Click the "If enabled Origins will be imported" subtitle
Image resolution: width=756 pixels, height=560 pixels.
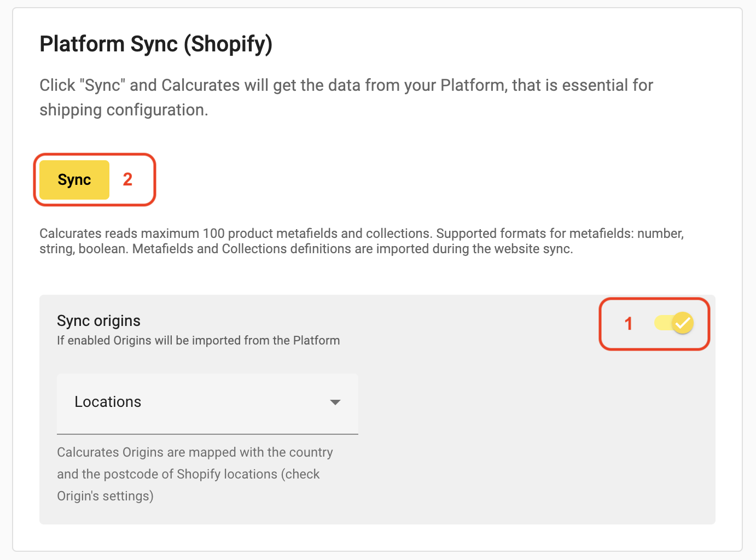pyautogui.click(x=198, y=341)
